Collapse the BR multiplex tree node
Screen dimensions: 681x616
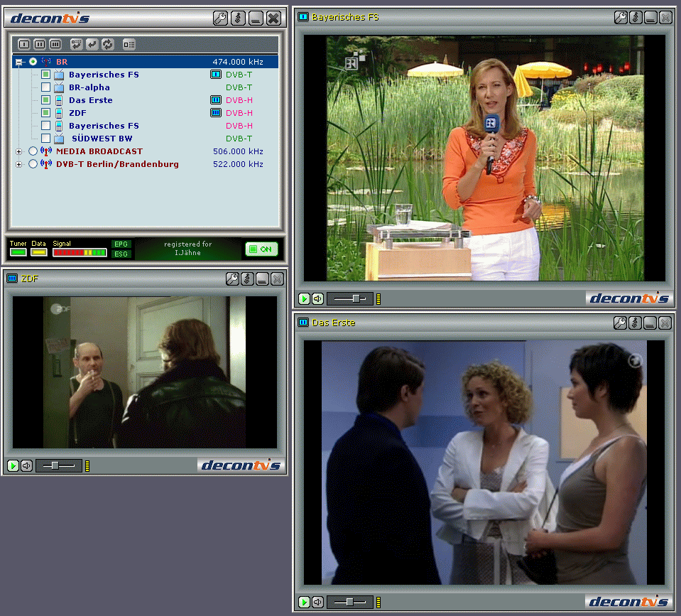[18, 62]
